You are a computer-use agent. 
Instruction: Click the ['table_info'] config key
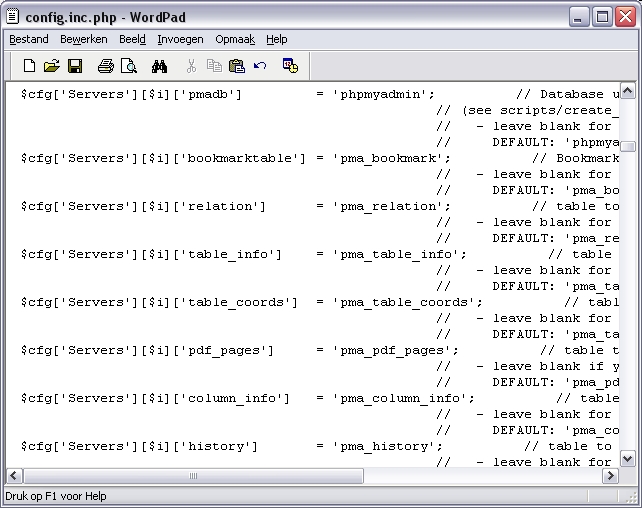pos(227,255)
